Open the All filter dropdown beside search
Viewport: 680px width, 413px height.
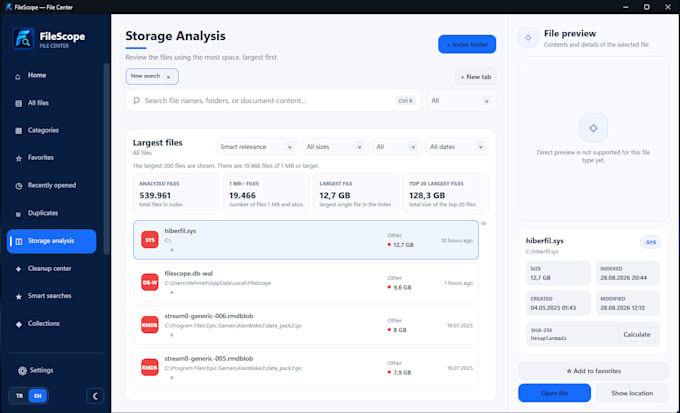(461, 101)
